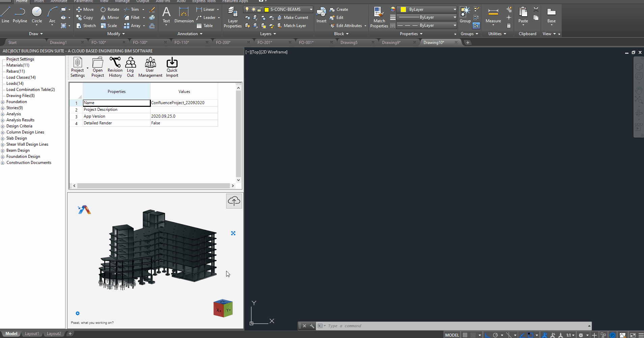Expand the Annotation panel dropdown
The image size is (644, 338).
coord(190,34)
